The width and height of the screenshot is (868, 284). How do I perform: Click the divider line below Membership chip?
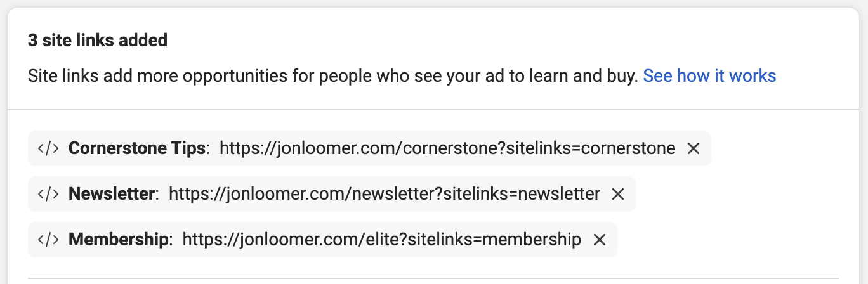[x=433, y=278]
